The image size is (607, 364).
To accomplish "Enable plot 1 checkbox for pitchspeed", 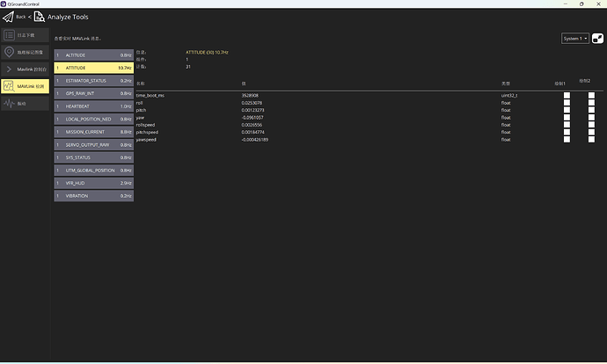I will pyautogui.click(x=567, y=132).
